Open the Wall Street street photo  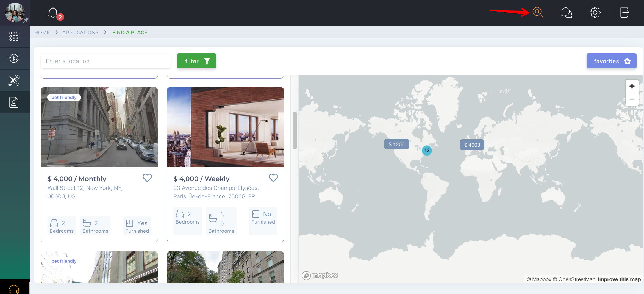coord(99,127)
